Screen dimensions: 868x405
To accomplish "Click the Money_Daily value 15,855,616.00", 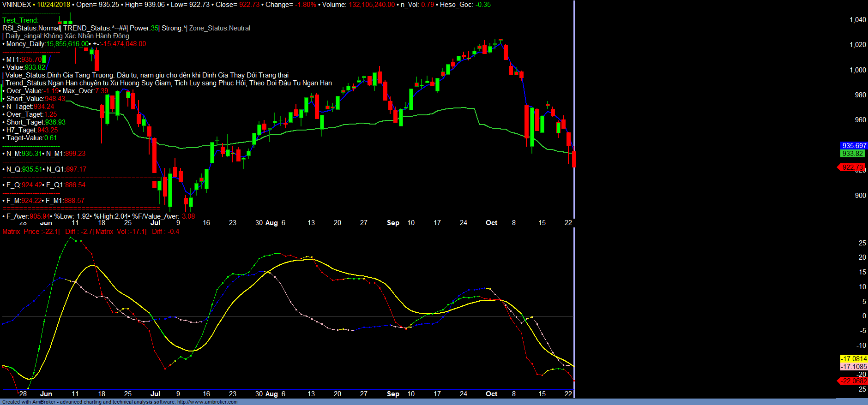I will [x=67, y=44].
